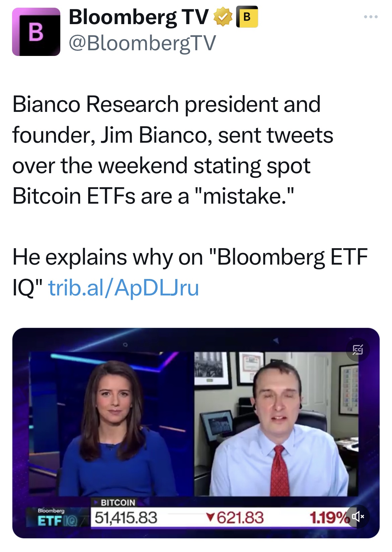Click the Bitcoin price 51,415.83
The width and height of the screenshot is (392, 552).
(126, 517)
